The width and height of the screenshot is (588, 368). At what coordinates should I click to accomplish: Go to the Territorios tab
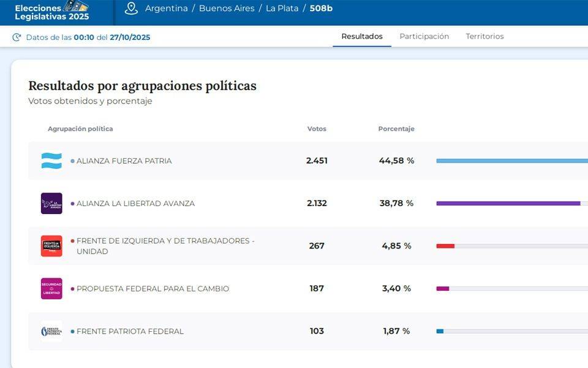pyautogui.click(x=484, y=36)
